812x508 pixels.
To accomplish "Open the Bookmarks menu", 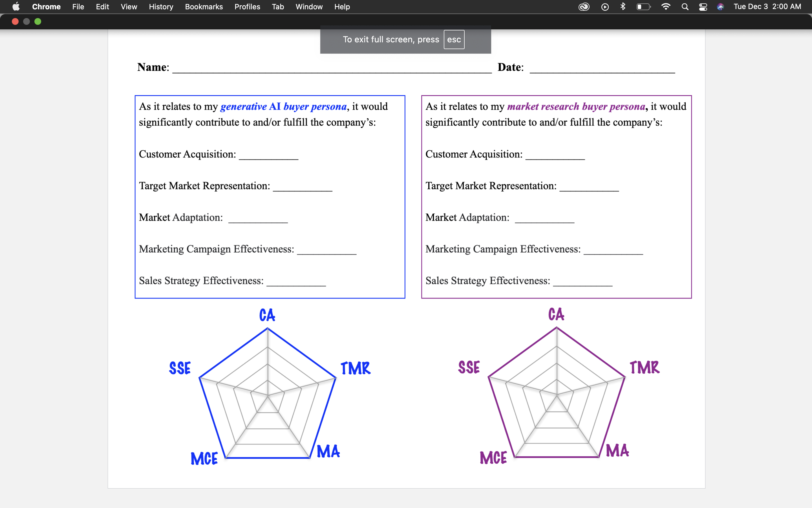I will click(x=204, y=7).
